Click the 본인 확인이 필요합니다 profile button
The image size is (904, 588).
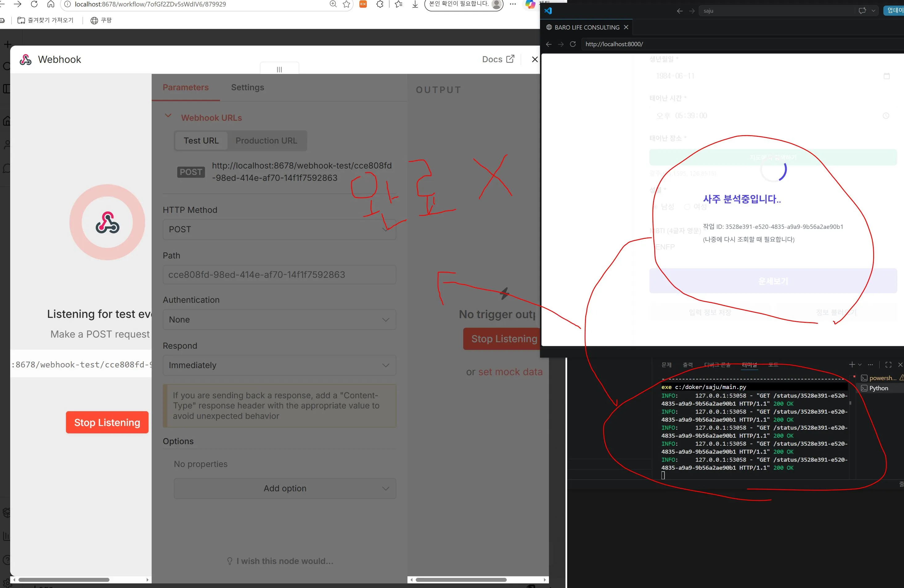(464, 5)
